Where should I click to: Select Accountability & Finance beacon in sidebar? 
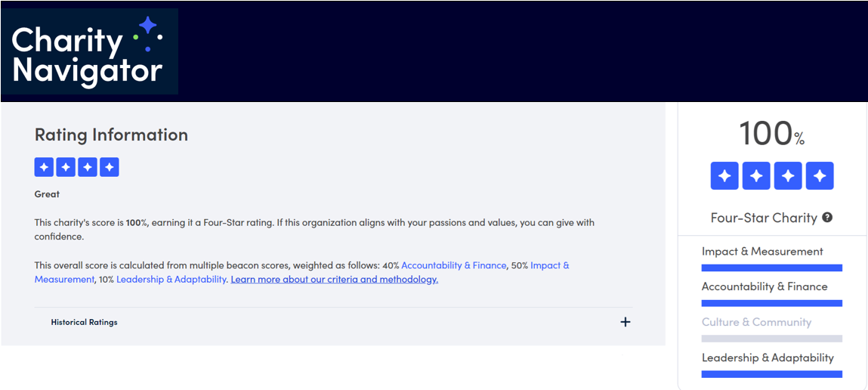[765, 287]
